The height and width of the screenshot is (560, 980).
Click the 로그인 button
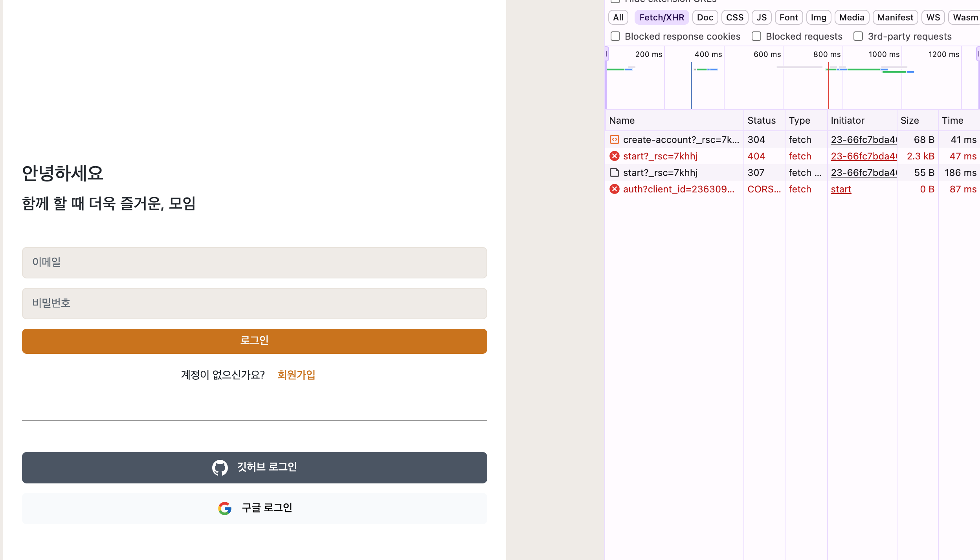[x=255, y=341]
